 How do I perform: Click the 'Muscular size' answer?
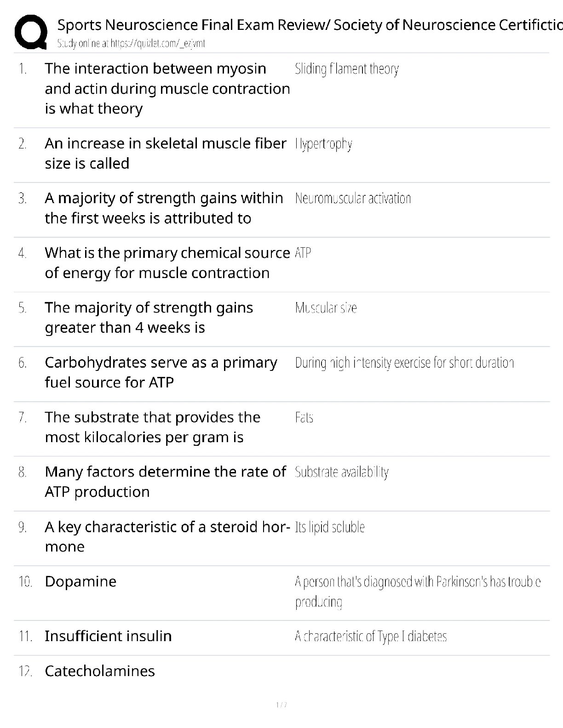(x=326, y=308)
